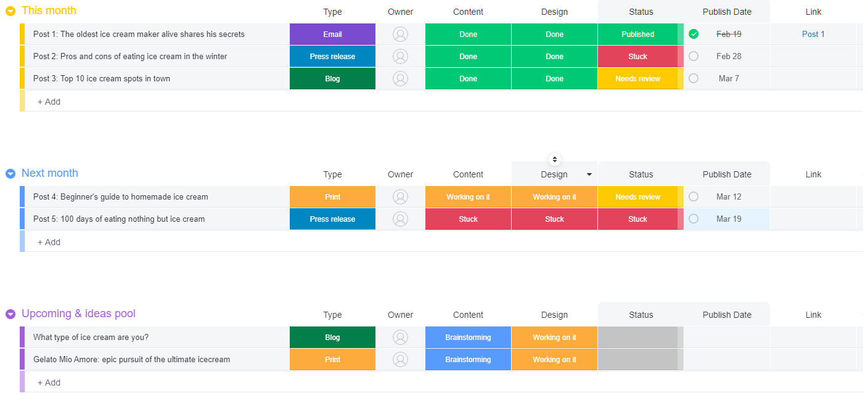This screenshot has width=868, height=409.
Task: Collapse the This month group
Action: (x=9, y=10)
